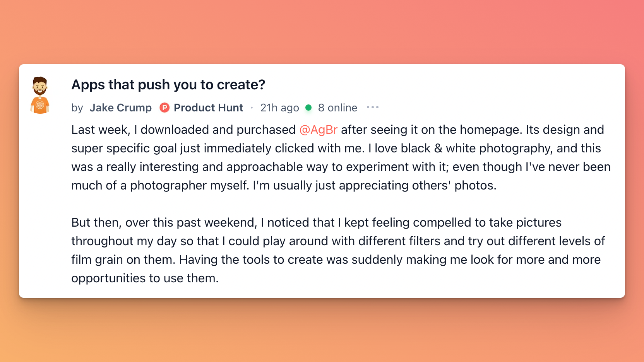
Task: Click the orange t-shirt on the avatar
Action: tap(40, 105)
